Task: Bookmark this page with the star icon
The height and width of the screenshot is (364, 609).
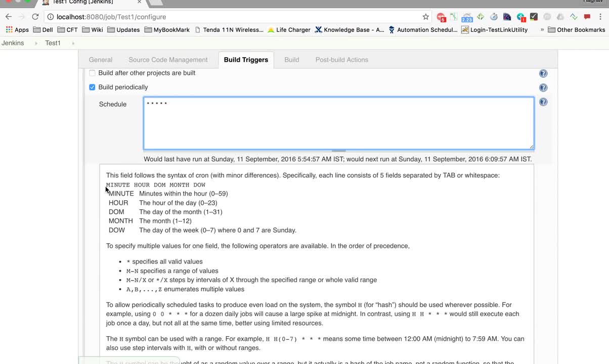Action: (426, 17)
